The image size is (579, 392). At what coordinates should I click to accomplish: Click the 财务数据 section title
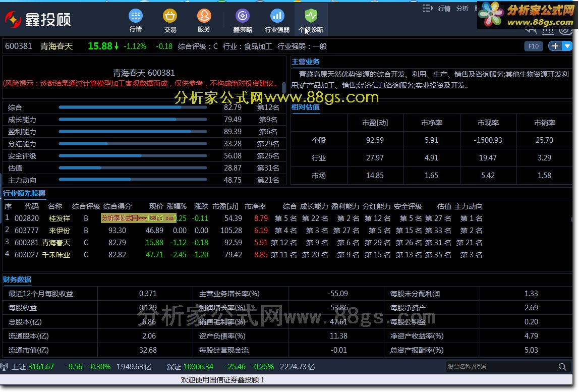[x=17, y=279]
